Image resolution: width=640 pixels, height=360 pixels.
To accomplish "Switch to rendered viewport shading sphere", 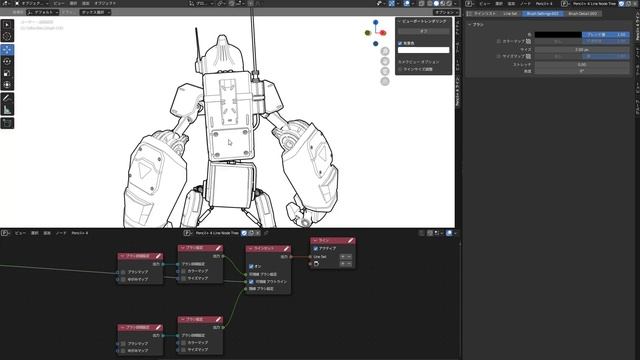I will point(449,3).
